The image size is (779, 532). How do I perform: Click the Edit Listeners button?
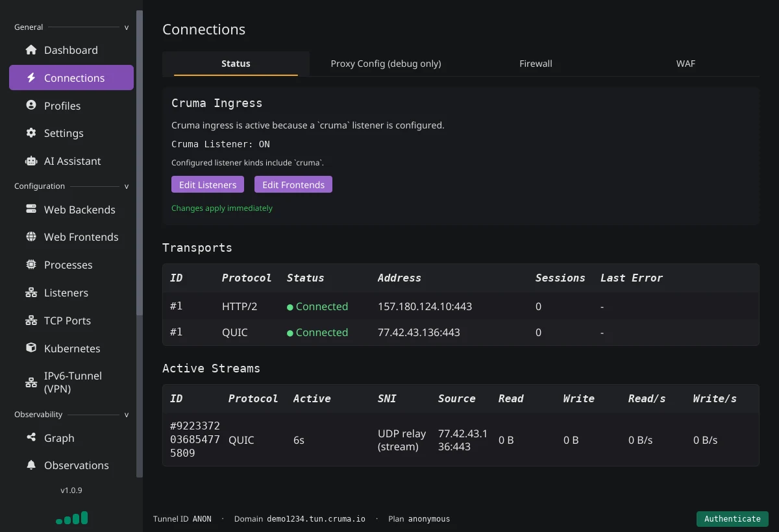208,184
